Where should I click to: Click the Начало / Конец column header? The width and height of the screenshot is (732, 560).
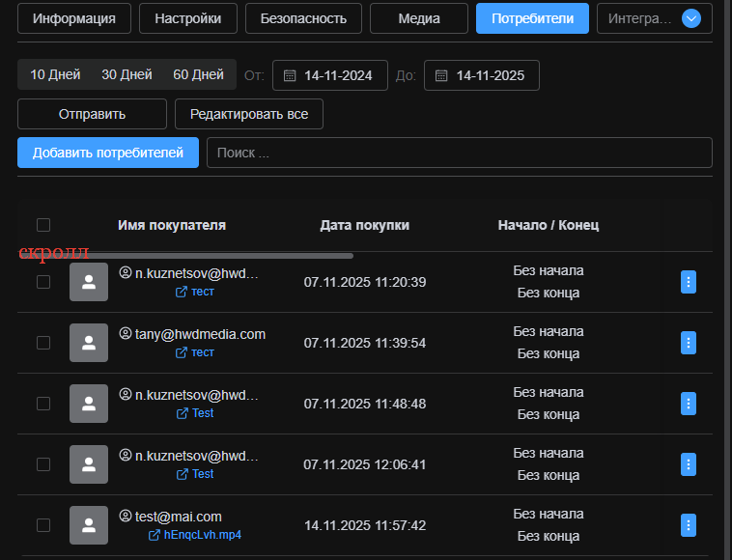point(549,225)
